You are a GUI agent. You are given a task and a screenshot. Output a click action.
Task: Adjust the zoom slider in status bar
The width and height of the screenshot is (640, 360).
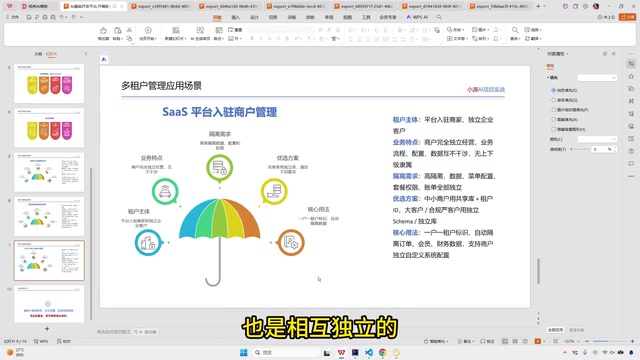(609, 341)
